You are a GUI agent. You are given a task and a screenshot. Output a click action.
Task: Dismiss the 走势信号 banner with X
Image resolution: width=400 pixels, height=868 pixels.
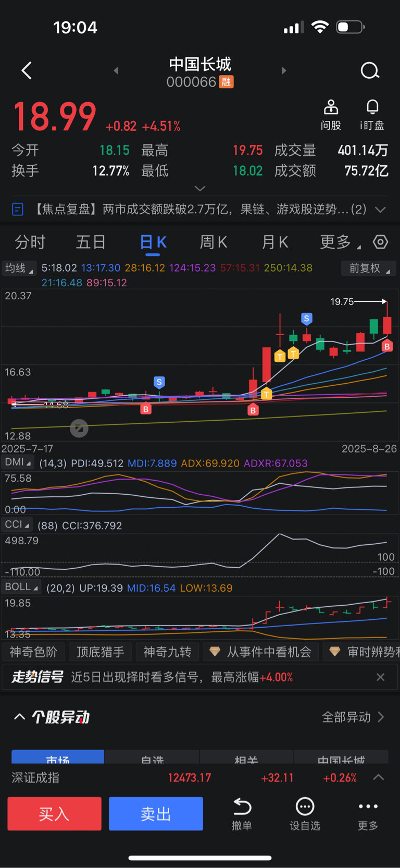pos(381,677)
